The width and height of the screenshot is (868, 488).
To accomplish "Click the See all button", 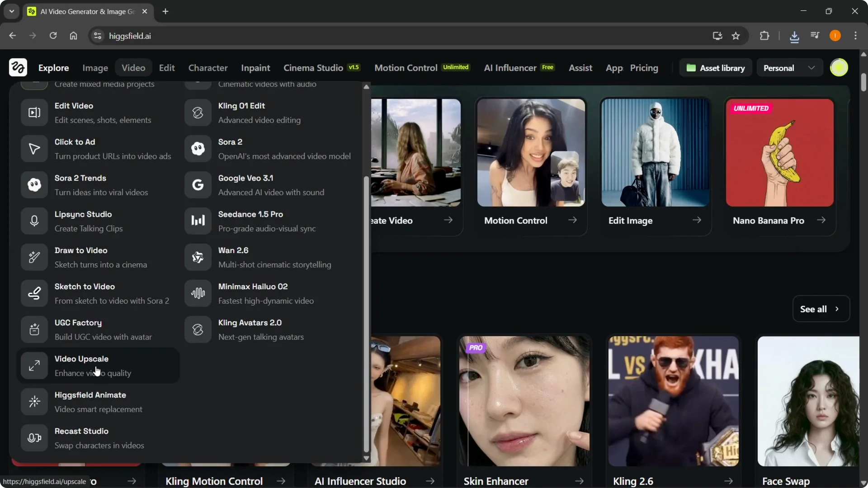I will pos(820,309).
